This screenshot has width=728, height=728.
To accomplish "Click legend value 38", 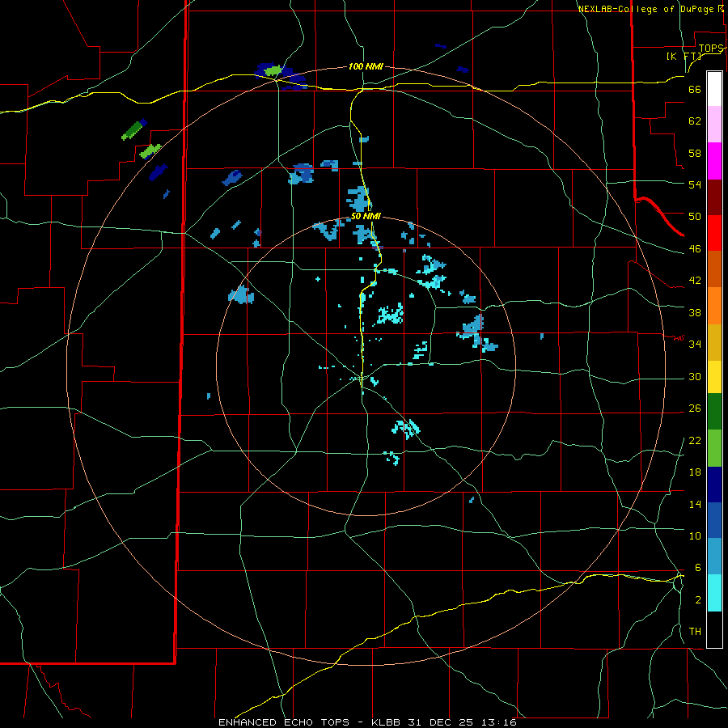I will tap(695, 312).
